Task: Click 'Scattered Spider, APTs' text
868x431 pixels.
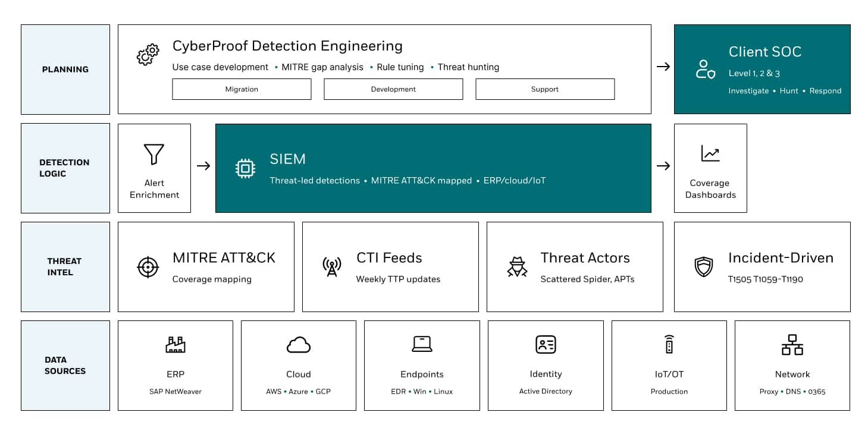Action: (x=587, y=279)
